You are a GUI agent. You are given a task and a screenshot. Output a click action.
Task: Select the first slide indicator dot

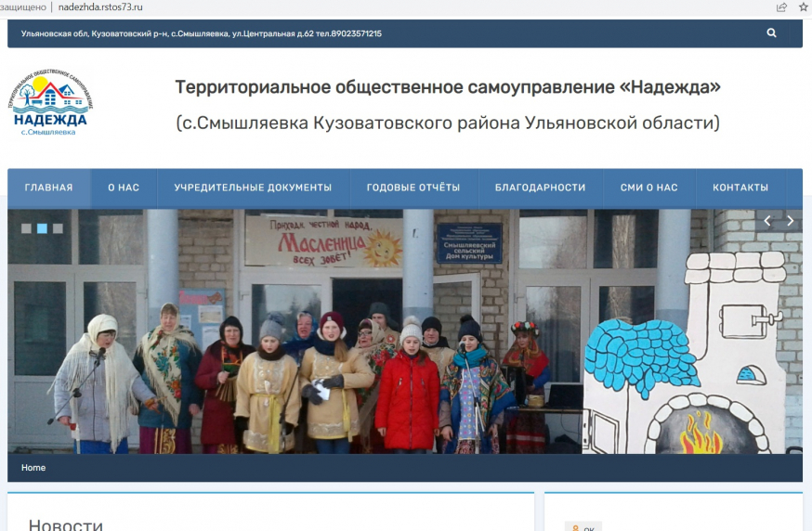[x=26, y=228]
